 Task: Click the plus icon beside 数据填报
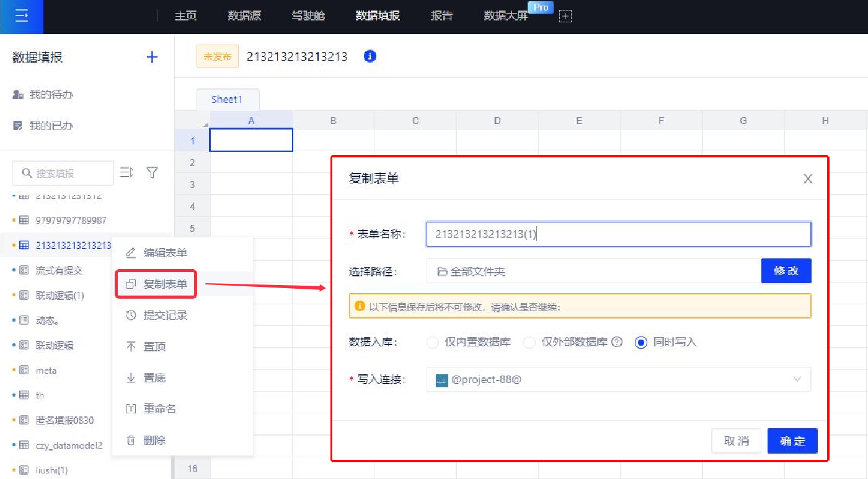pos(152,58)
